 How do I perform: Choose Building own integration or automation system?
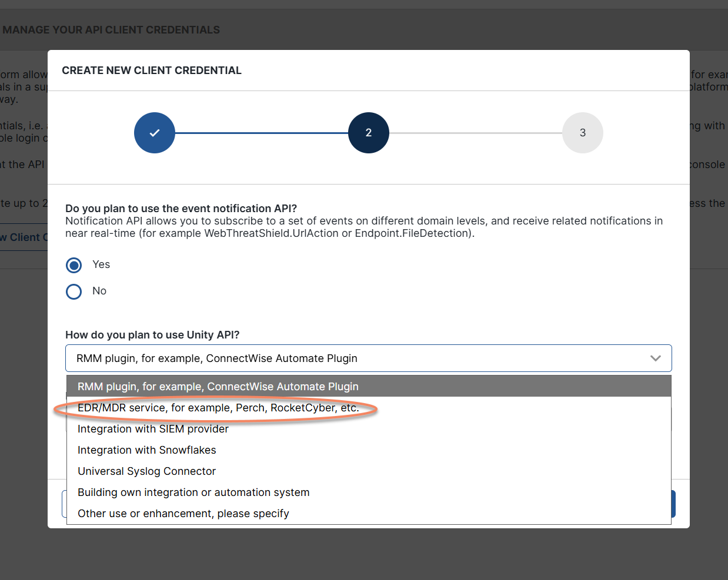tap(369, 492)
